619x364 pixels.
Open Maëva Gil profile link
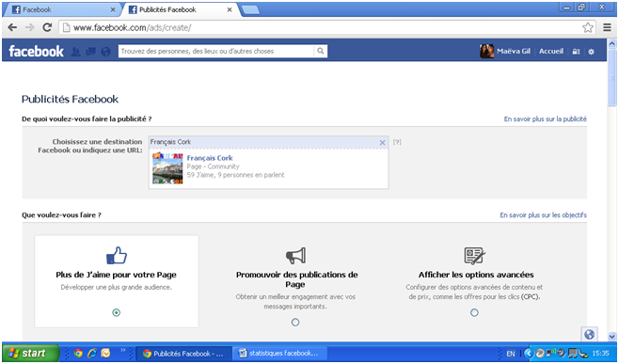[x=514, y=51]
